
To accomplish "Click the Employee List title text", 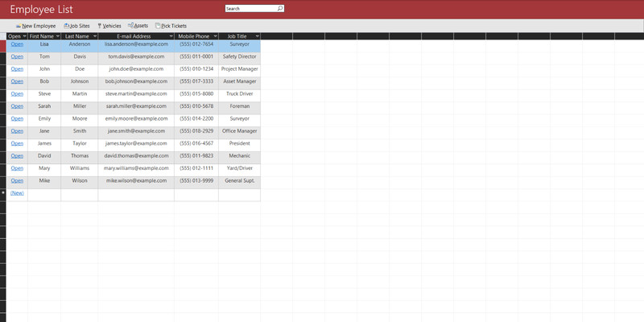I will pyautogui.click(x=42, y=9).
